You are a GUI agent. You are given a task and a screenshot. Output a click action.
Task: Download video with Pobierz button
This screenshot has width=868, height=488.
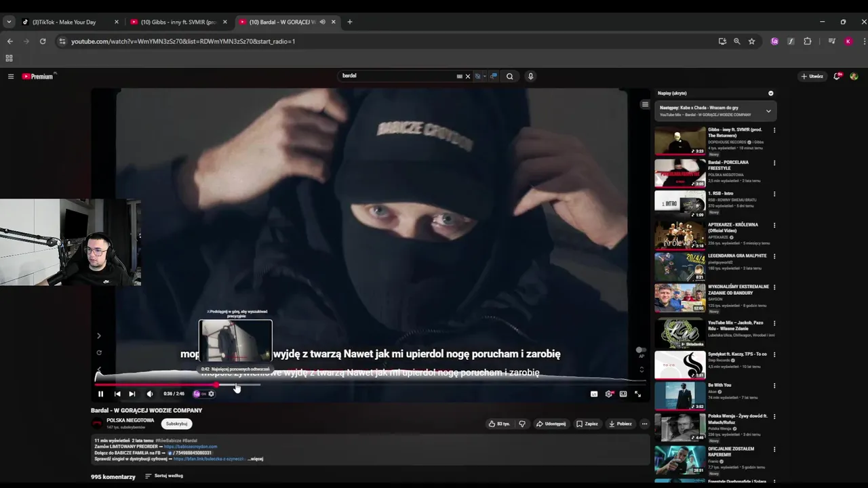(x=620, y=424)
